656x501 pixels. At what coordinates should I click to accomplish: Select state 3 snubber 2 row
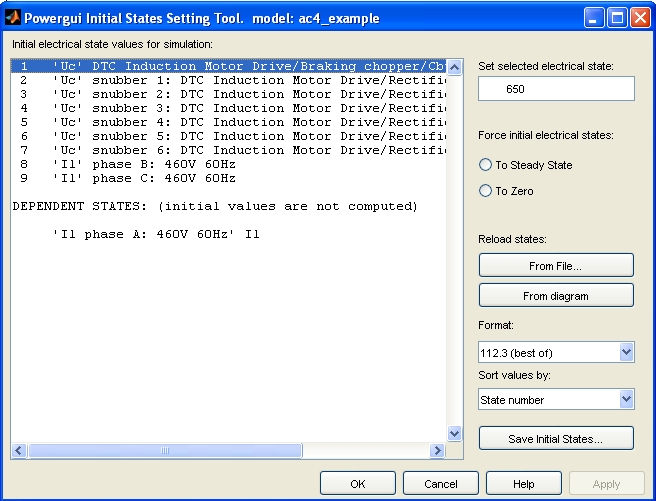(x=228, y=95)
